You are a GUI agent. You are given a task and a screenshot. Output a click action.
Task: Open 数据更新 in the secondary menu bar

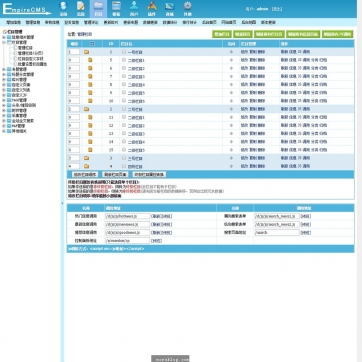coord(150,22)
